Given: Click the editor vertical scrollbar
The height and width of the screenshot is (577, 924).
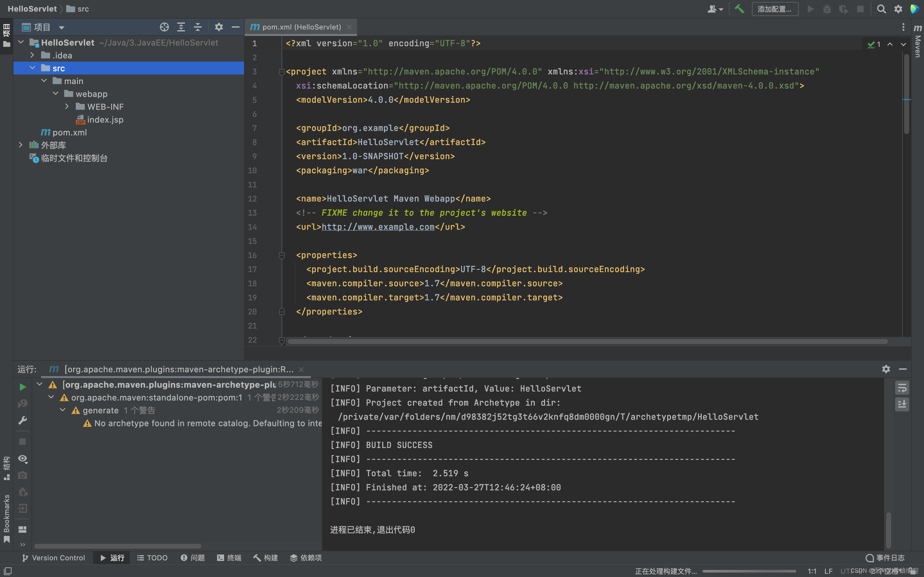Looking at the screenshot, I should (x=906, y=93).
